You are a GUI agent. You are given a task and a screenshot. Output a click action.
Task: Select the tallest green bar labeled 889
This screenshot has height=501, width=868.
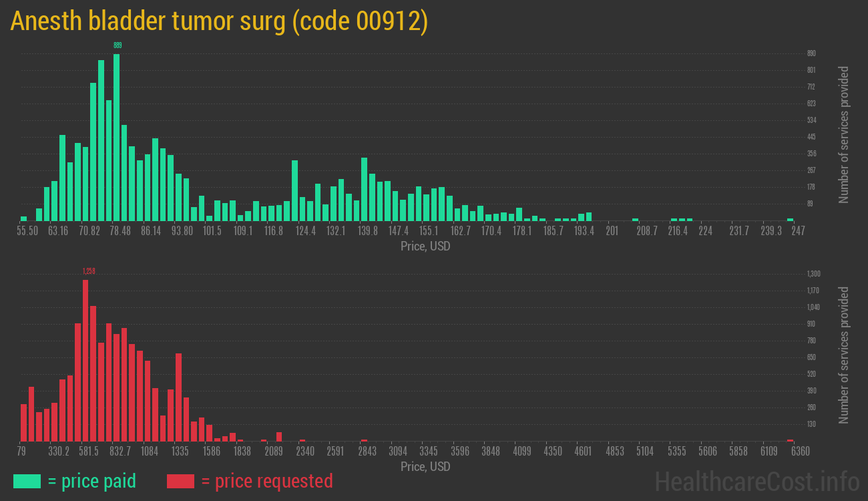tap(117, 137)
